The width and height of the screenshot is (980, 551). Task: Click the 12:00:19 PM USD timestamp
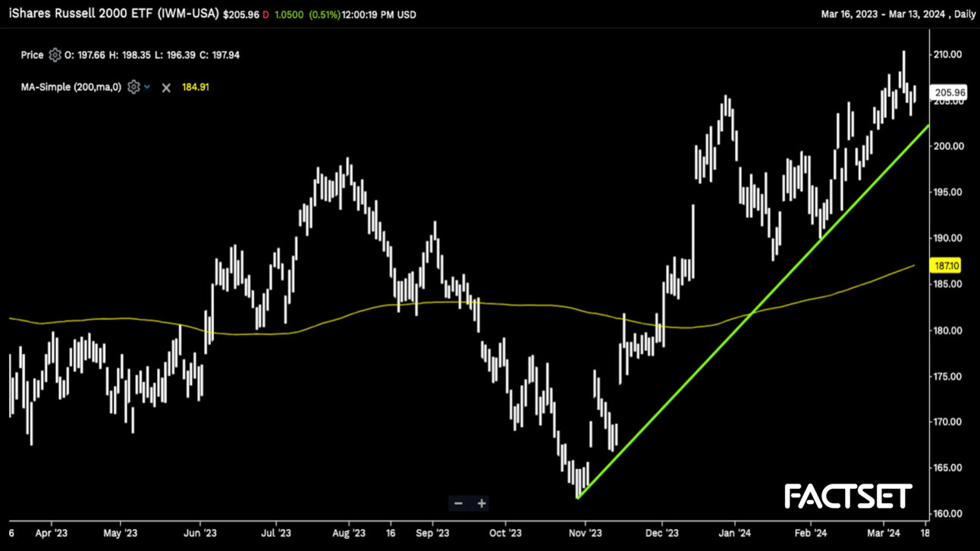pos(379,14)
